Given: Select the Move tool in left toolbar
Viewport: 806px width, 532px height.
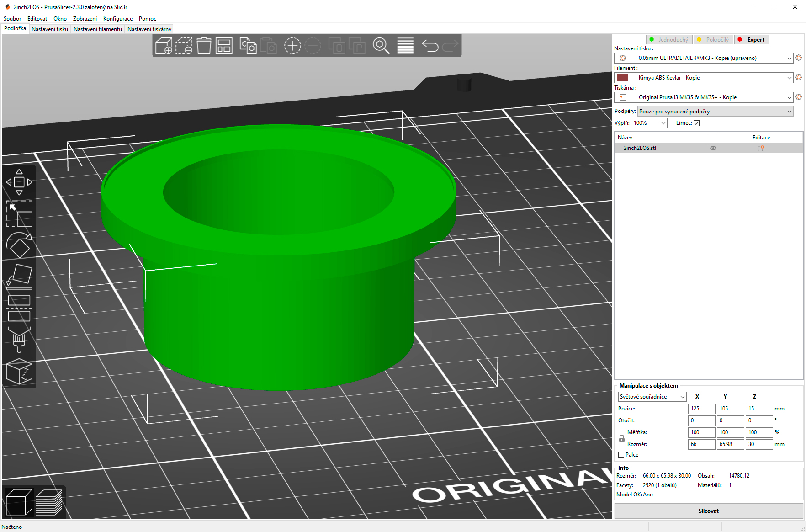Looking at the screenshot, I should pos(19,182).
